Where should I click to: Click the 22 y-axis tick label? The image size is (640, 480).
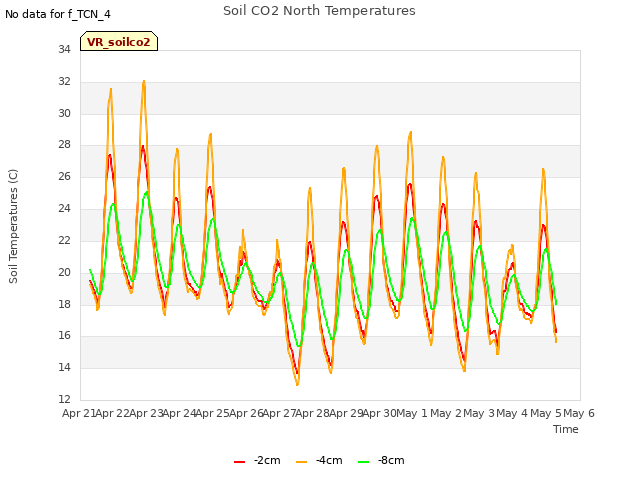(x=64, y=240)
